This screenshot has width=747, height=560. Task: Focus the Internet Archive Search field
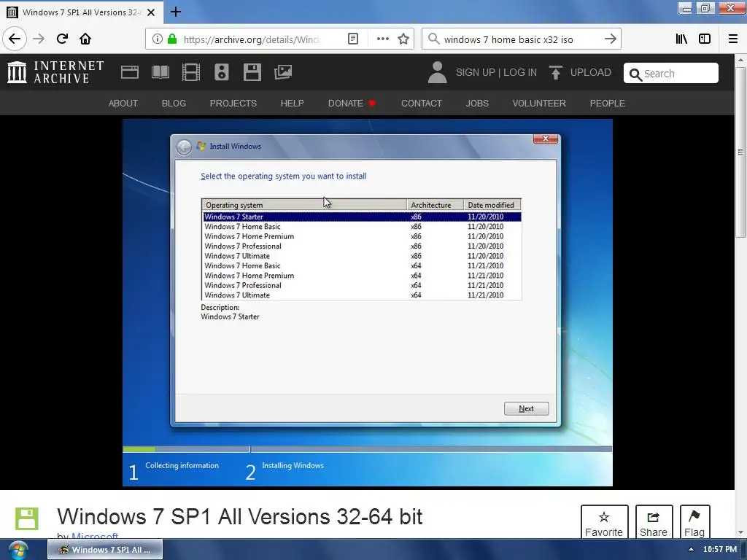(671, 74)
